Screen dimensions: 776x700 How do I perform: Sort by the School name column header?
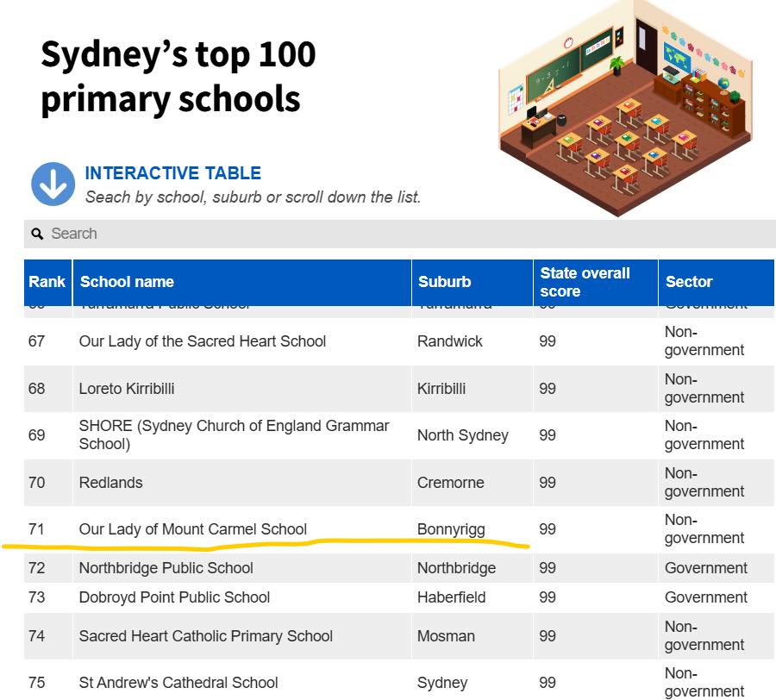tap(242, 282)
